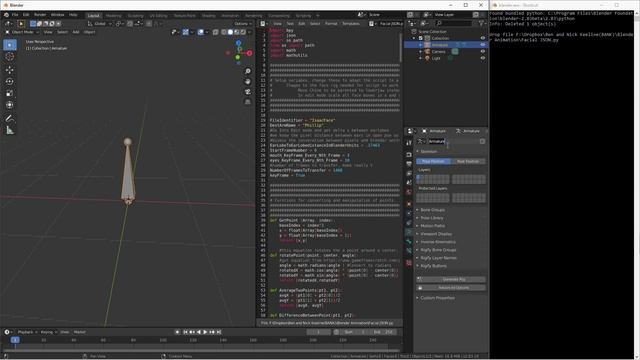This screenshot has height=360, width=640.
Task: Hide the Light via its eye icon
Action: 482,58
